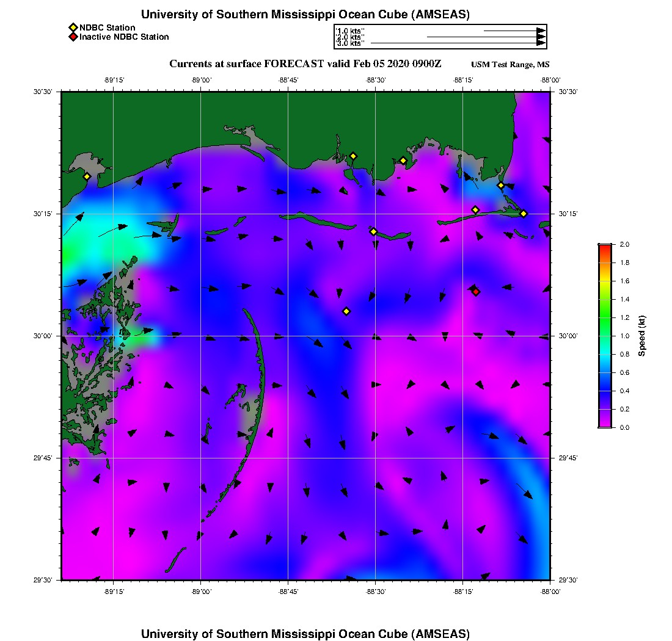Click red diamond icon in the legend
Viewport: 672px width, 641px height.
pyautogui.click(x=73, y=37)
